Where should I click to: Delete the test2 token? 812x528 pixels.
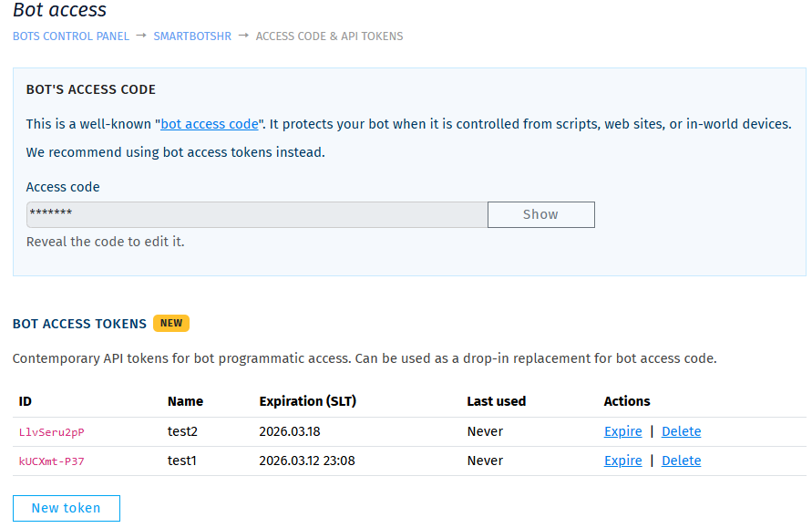click(681, 431)
